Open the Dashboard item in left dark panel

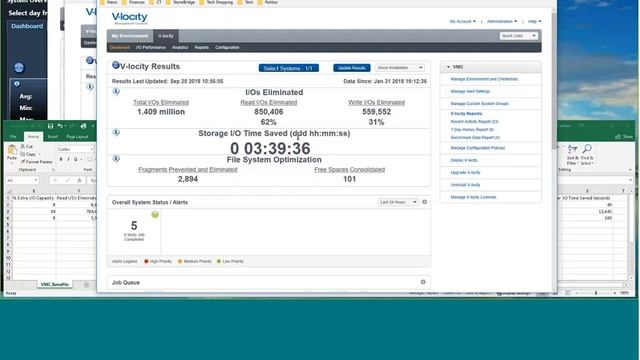tap(27, 26)
